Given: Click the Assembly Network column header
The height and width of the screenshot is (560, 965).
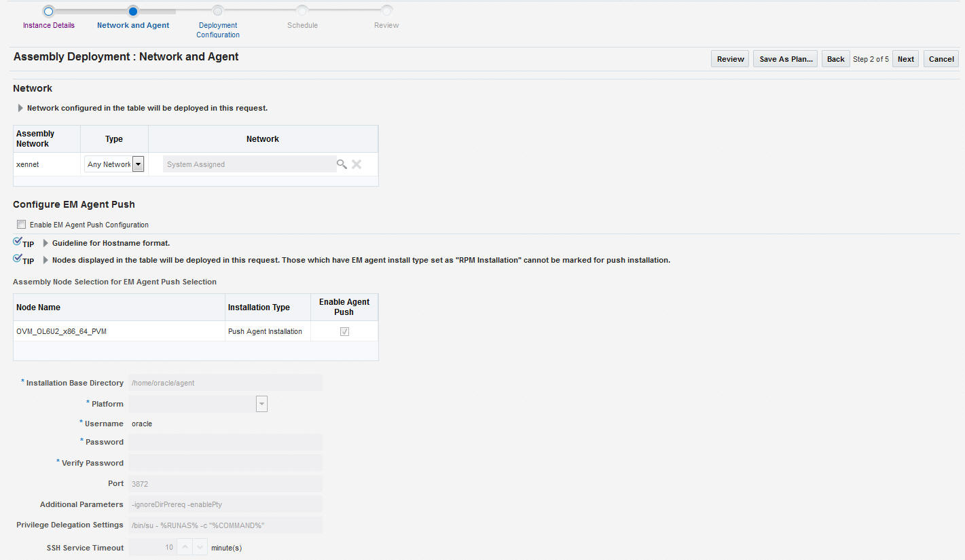Looking at the screenshot, I should [x=47, y=138].
